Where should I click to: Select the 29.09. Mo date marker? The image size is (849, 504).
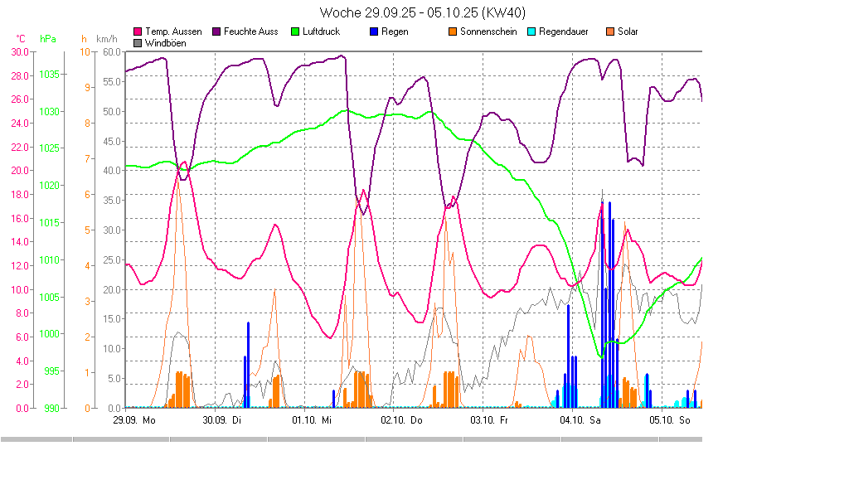[134, 420]
